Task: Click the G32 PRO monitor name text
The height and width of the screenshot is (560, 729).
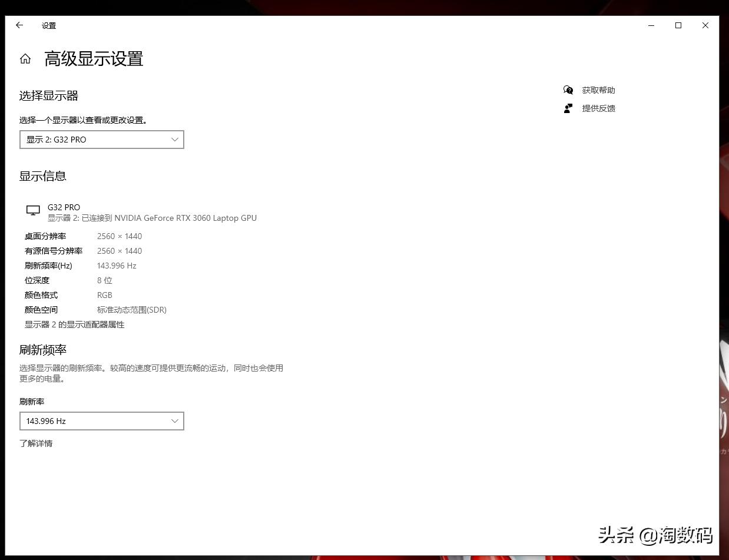Action: (64, 207)
